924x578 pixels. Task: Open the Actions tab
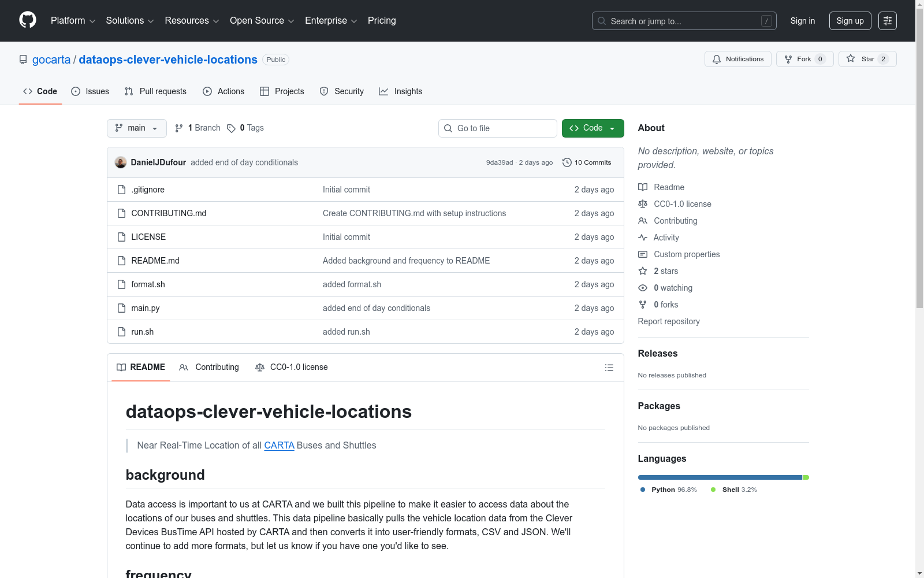(223, 91)
